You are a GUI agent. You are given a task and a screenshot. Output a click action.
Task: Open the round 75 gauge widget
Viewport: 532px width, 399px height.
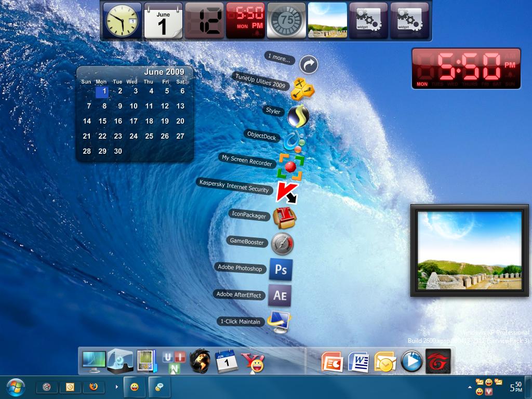tap(286, 21)
